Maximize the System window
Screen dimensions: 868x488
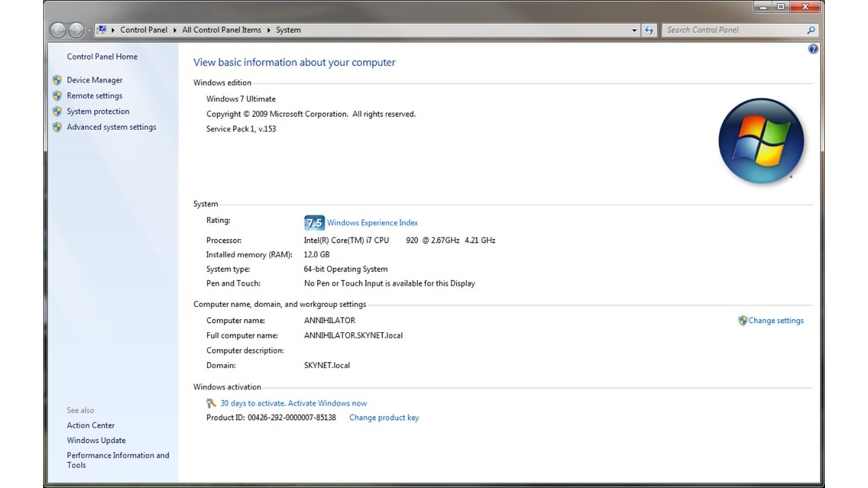coord(781,7)
